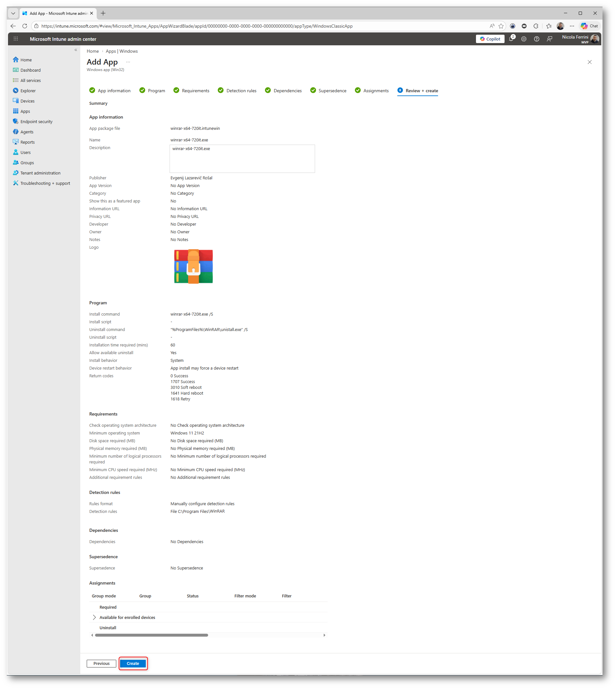Image resolution: width=616 pixels, height=689 pixels.
Task: Click the Required assignment row
Action: (x=208, y=607)
